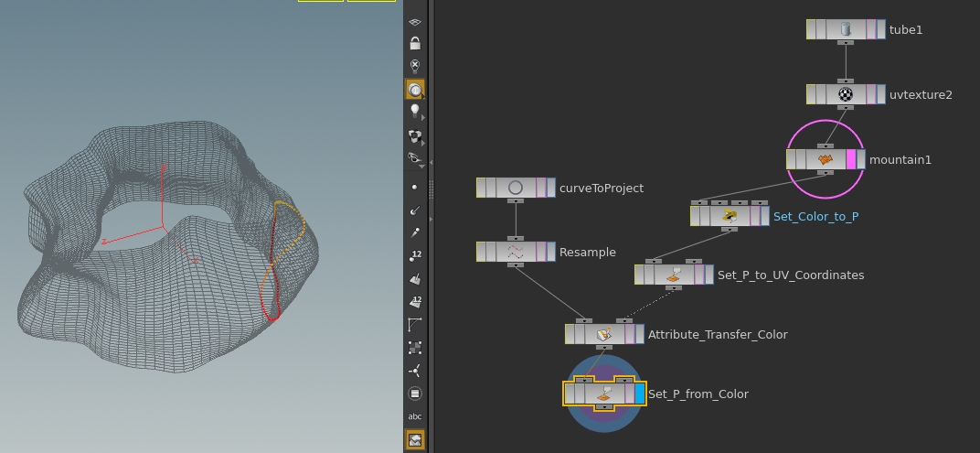
Task: Select the Set_P_to_UV_Coordinates node icon
Action: coord(674,275)
